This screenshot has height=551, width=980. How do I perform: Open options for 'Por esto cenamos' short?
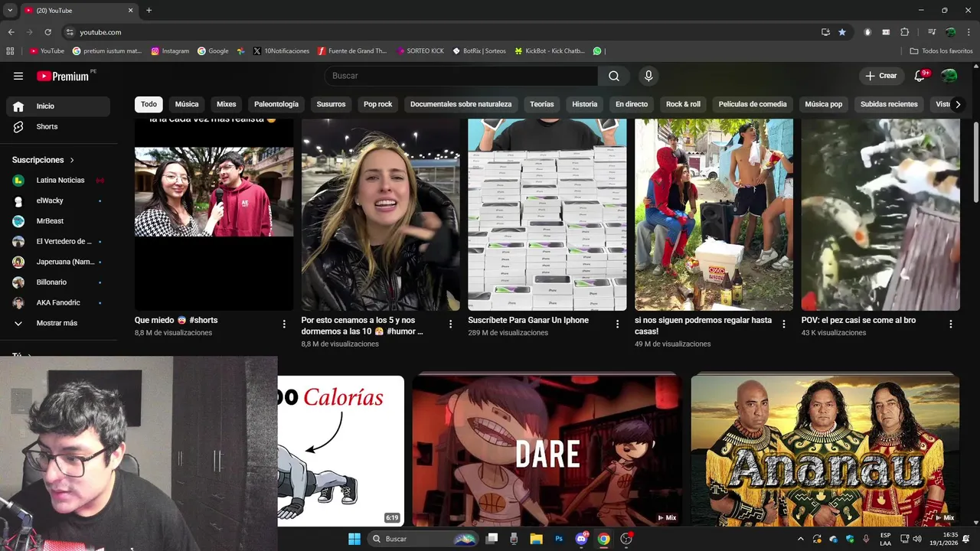click(451, 324)
